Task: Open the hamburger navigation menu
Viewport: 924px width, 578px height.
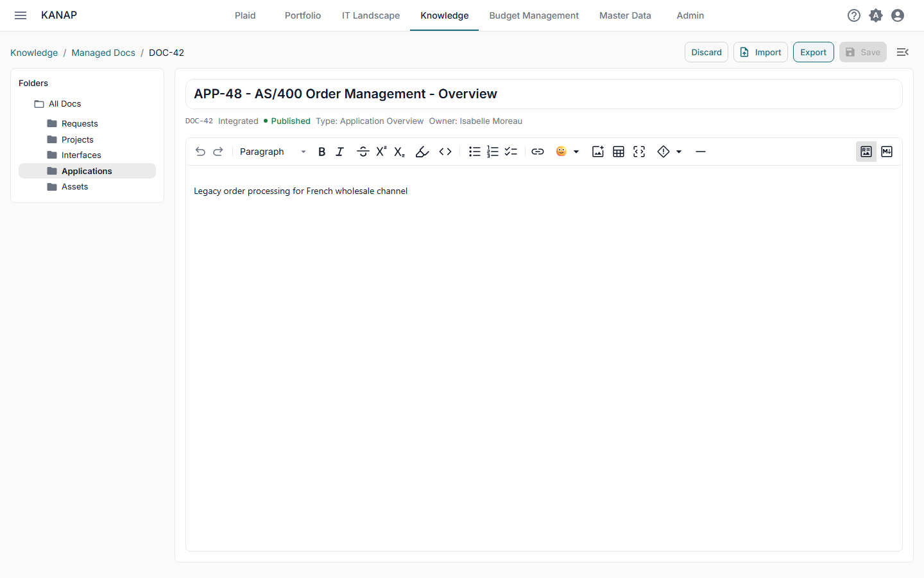Action: (21, 15)
